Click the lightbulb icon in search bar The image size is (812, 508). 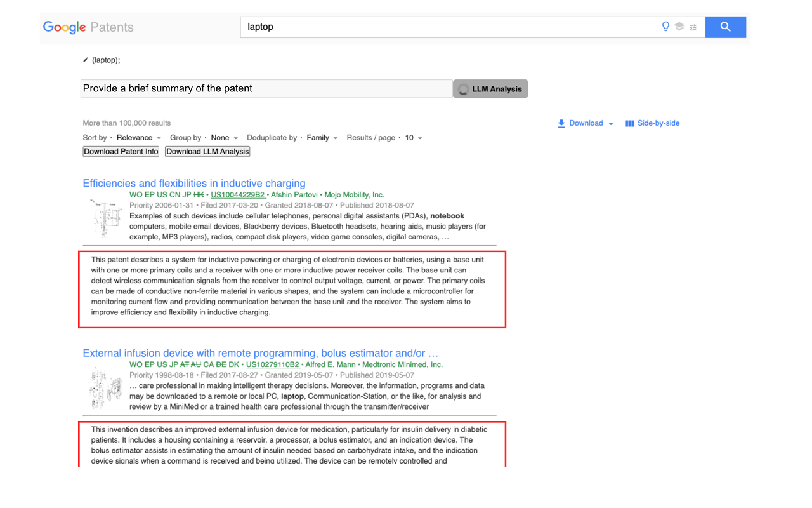pyautogui.click(x=665, y=27)
